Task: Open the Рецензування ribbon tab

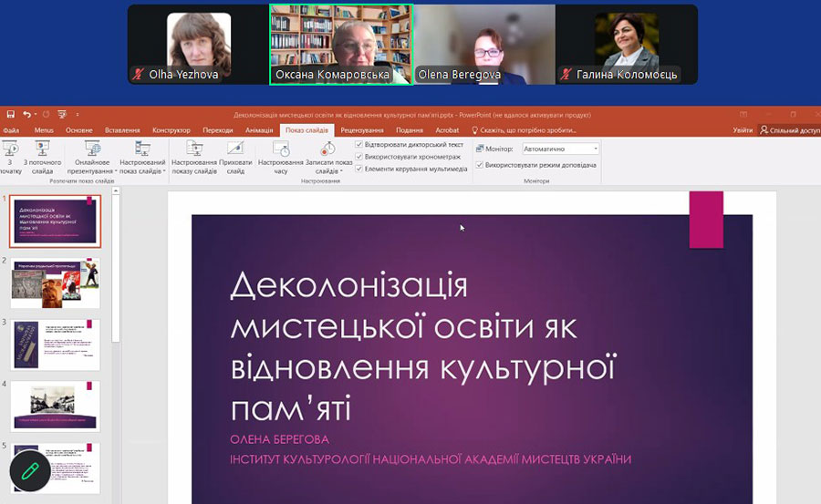Action: (x=362, y=130)
